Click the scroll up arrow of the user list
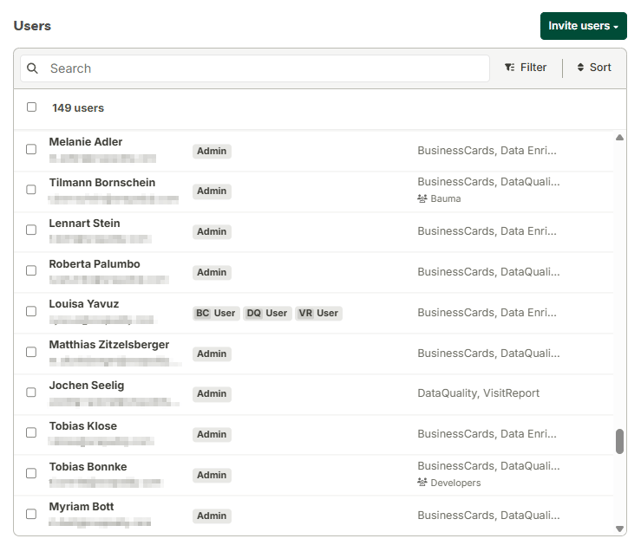This screenshot has width=641, height=545. point(620,138)
